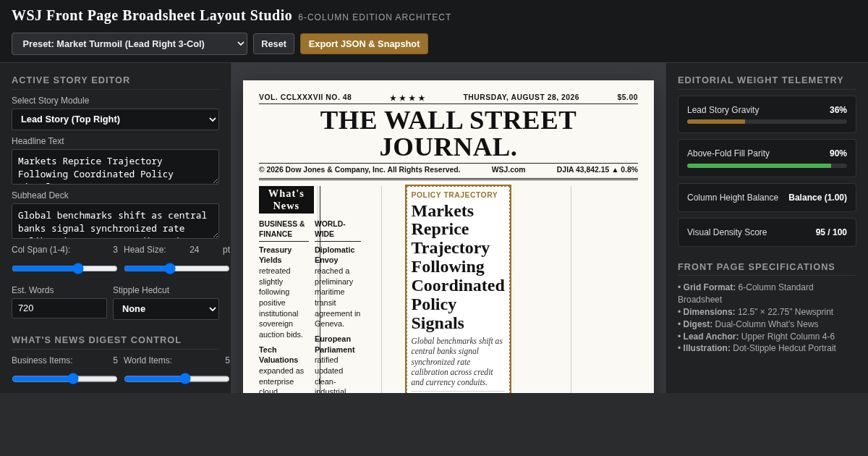Click the copyright line in masthead

pos(359,169)
